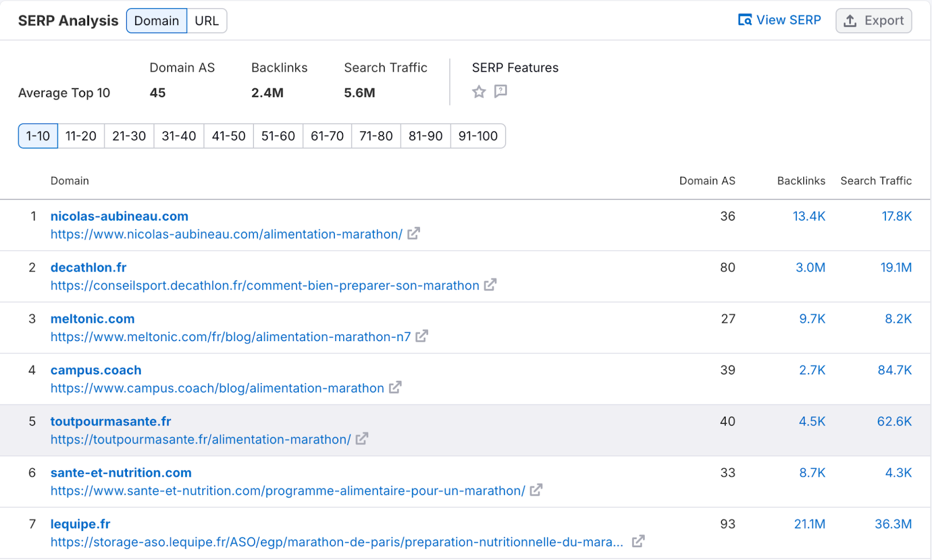Open campus.coach blog alimentation-marathon URL

(x=217, y=388)
